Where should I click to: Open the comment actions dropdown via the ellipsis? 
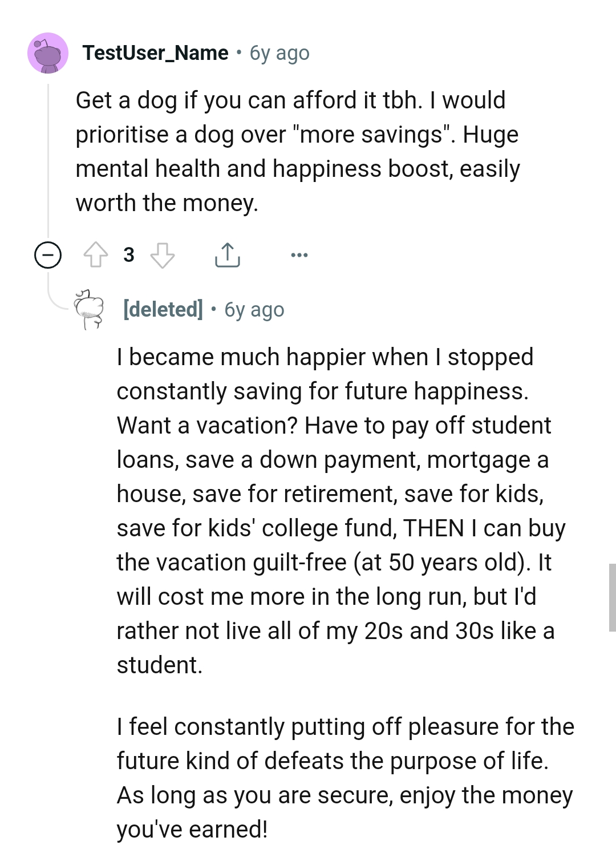[299, 254]
